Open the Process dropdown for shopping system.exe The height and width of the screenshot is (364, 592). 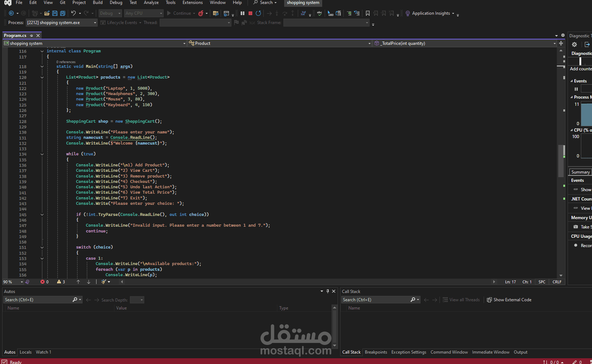(95, 23)
